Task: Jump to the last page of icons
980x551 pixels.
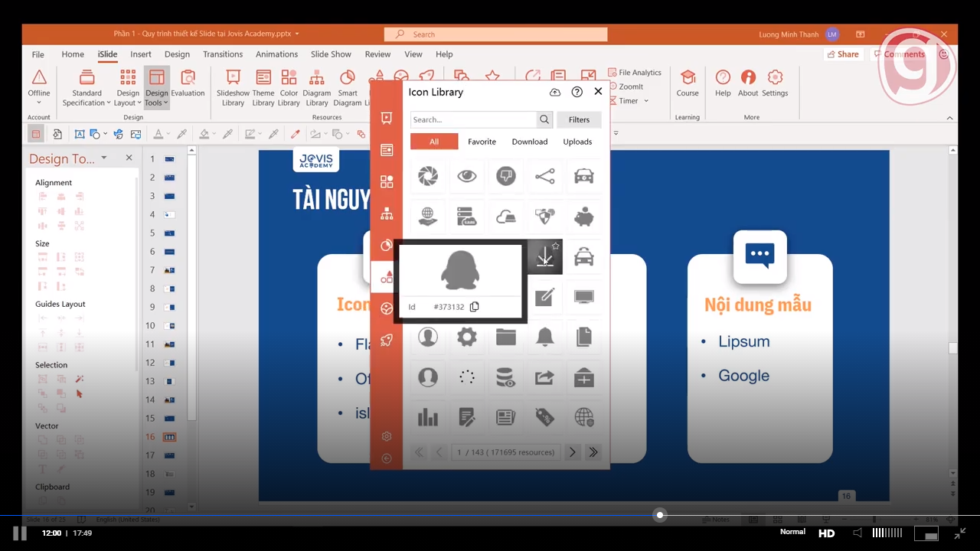Action: tap(593, 452)
